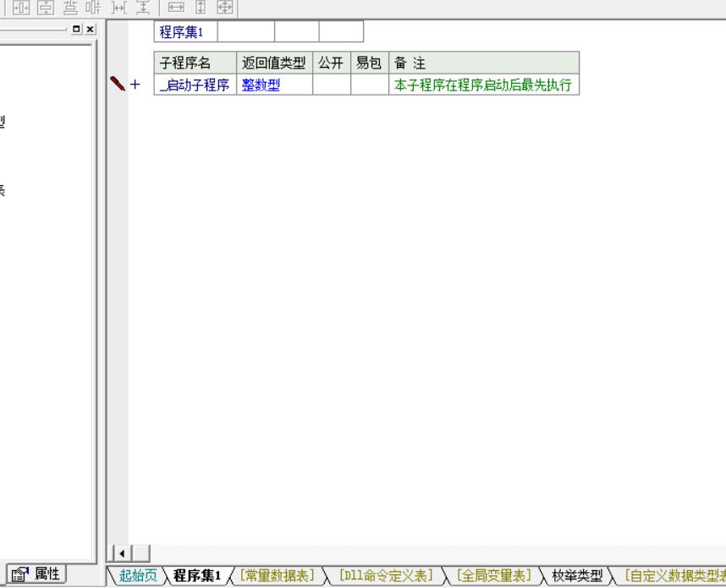Click the 整数型 return type cell
The height and width of the screenshot is (588, 726).
click(x=274, y=85)
